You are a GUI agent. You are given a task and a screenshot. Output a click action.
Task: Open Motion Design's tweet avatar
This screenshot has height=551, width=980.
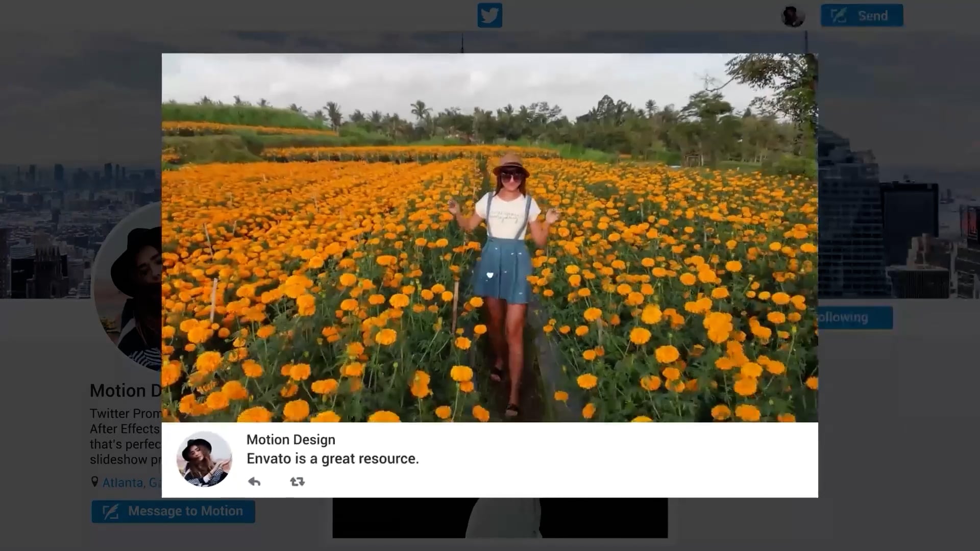point(204,459)
